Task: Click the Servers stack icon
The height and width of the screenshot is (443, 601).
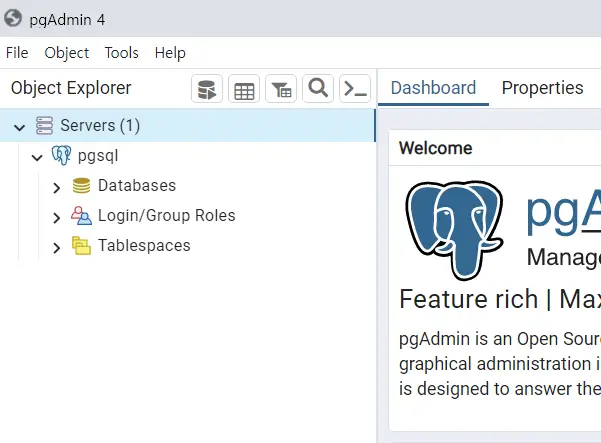Action: 44,125
